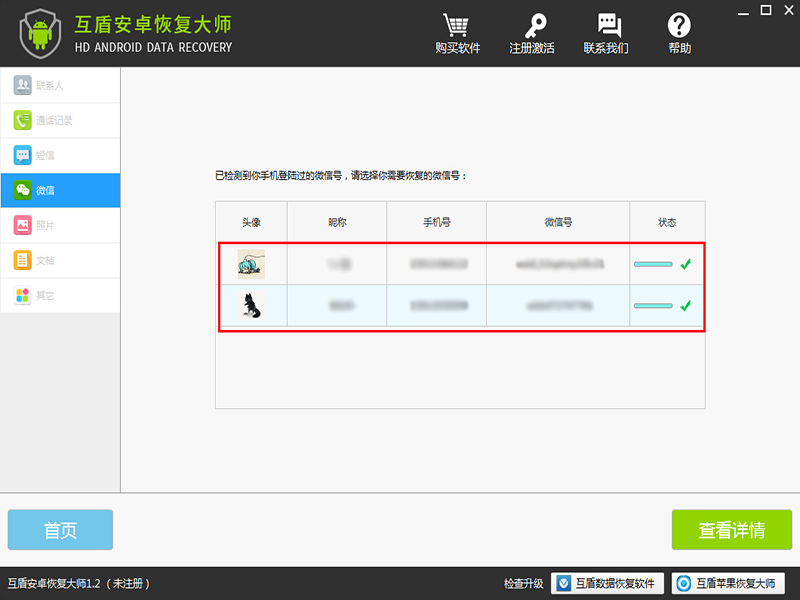Select 微信 in the sidebar
The height and width of the screenshot is (600, 800).
pos(60,190)
